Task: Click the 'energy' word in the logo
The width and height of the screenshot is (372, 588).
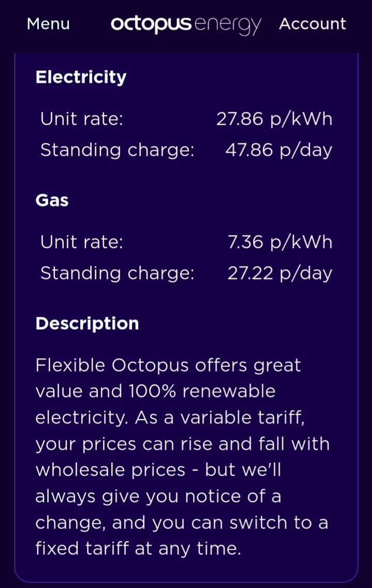Action: click(x=228, y=25)
